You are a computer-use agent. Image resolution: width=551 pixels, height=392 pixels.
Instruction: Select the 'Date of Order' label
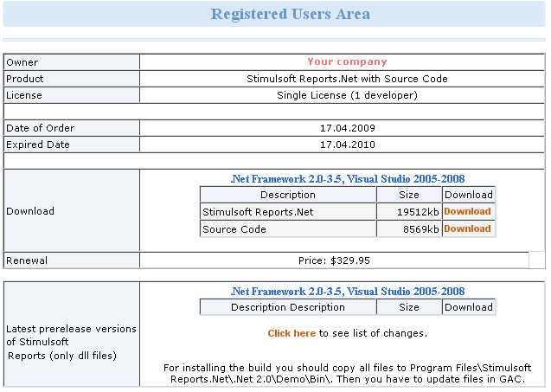click(x=40, y=128)
